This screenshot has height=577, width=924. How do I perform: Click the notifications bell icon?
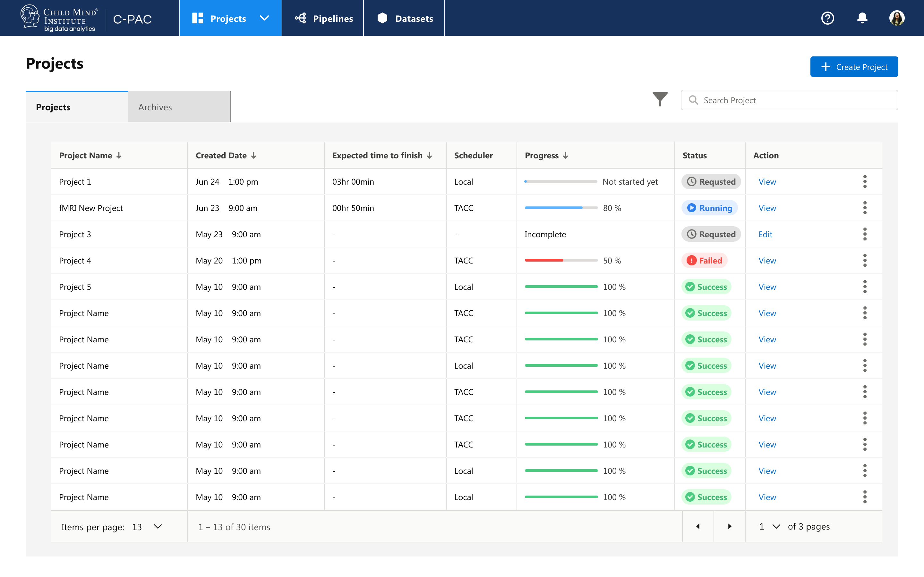862,18
